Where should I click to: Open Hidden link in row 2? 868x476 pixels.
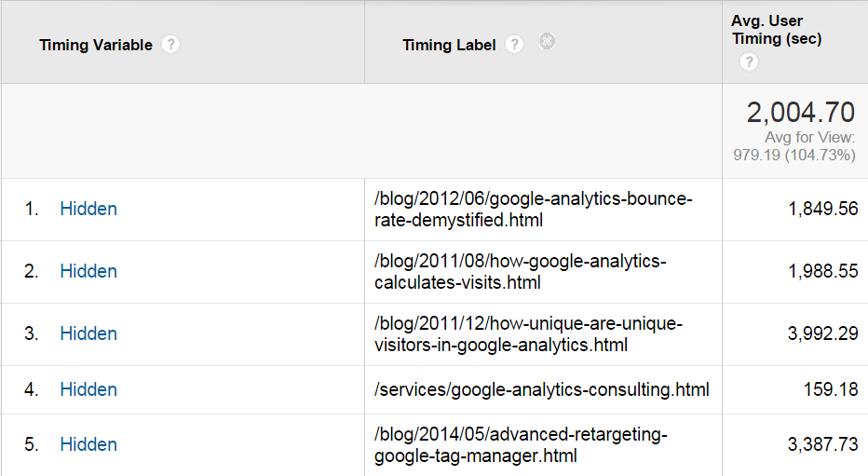(88, 271)
